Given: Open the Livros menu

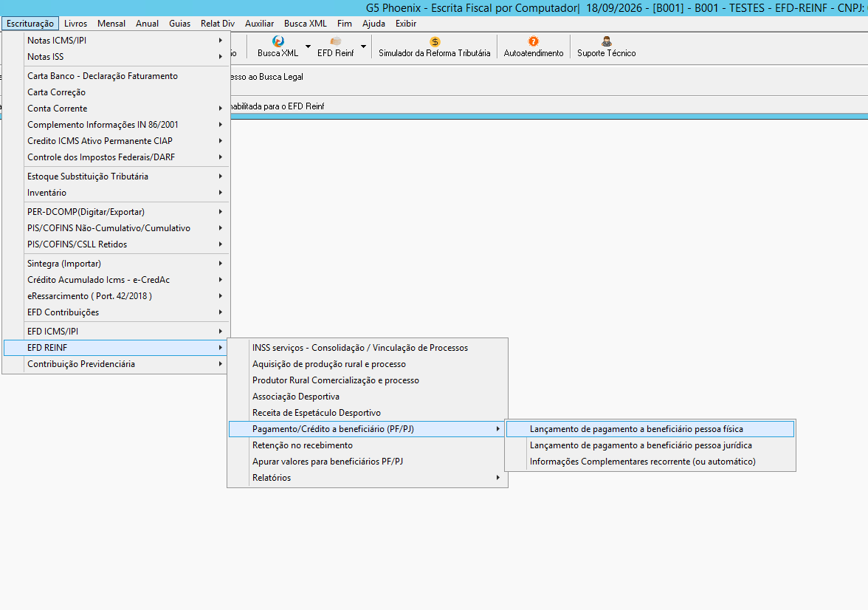Looking at the screenshot, I should (x=75, y=24).
